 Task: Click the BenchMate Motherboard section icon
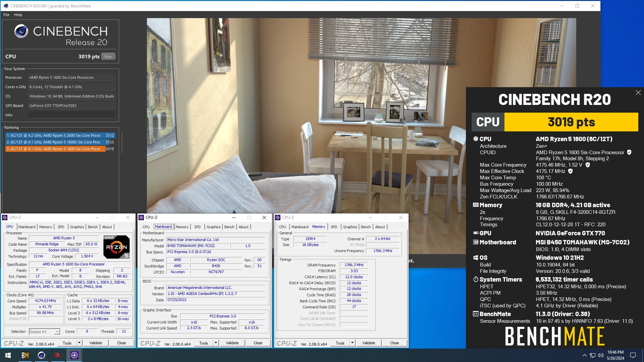[476, 242]
